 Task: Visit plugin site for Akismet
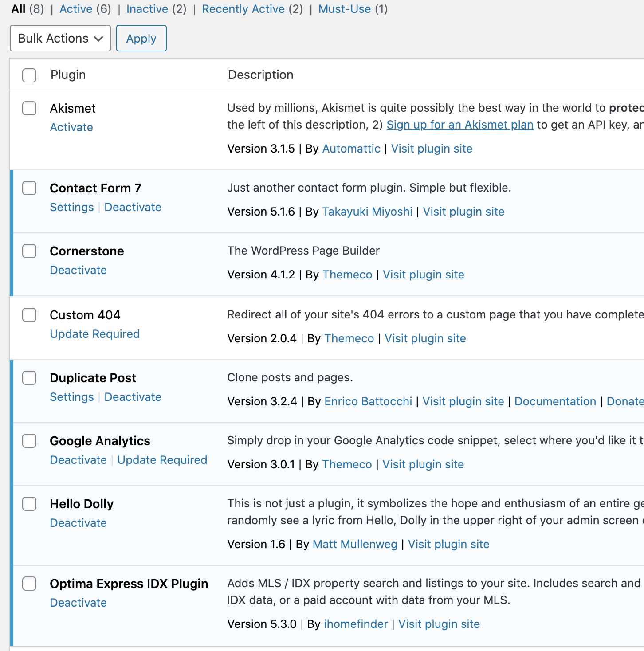[x=432, y=149]
